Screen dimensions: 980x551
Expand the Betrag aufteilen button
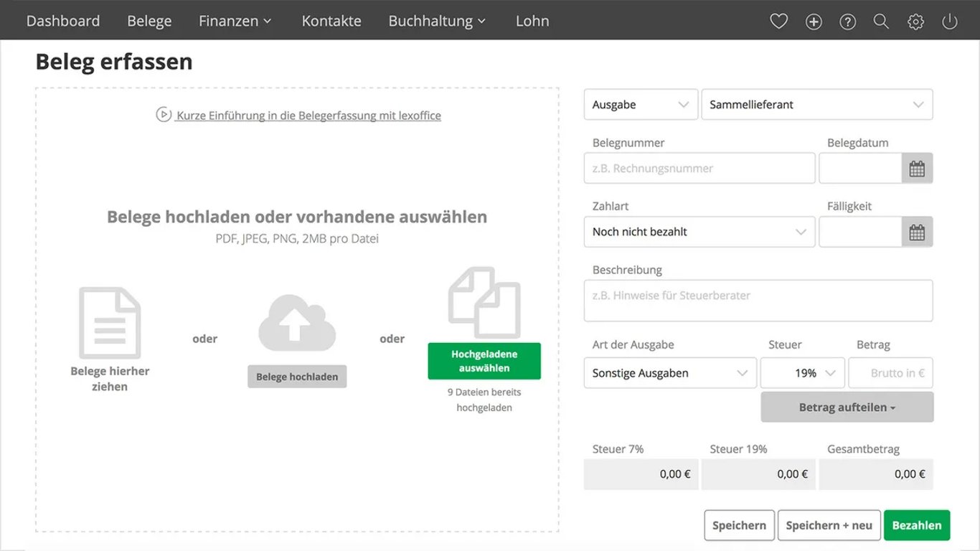click(x=847, y=407)
